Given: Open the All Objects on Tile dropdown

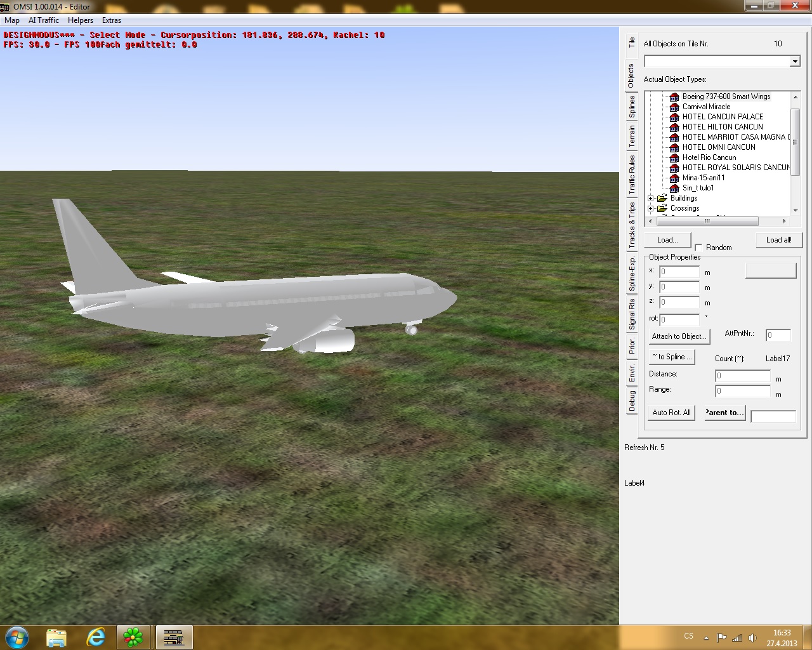Looking at the screenshot, I should point(794,62).
